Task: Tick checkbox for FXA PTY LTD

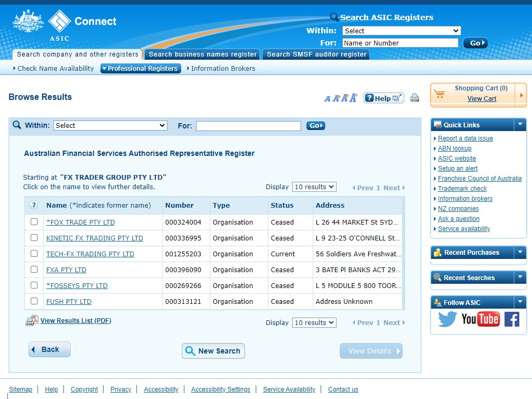Action: coord(34,269)
